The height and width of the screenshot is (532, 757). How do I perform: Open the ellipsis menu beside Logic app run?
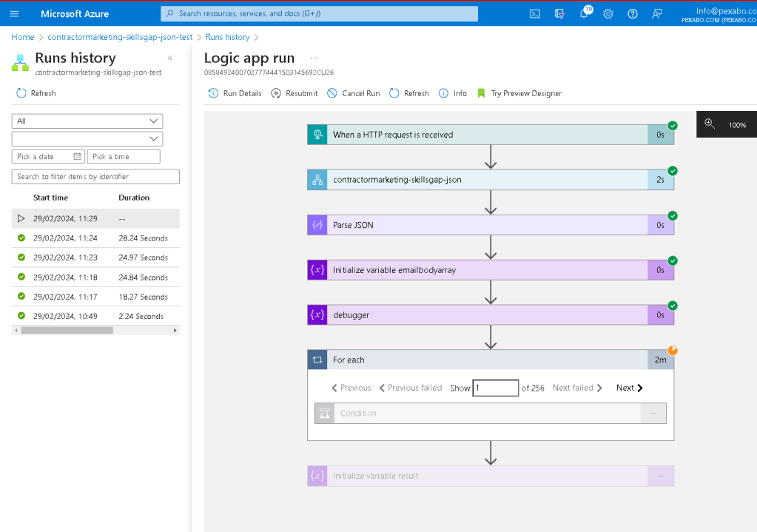click(314, 58)
